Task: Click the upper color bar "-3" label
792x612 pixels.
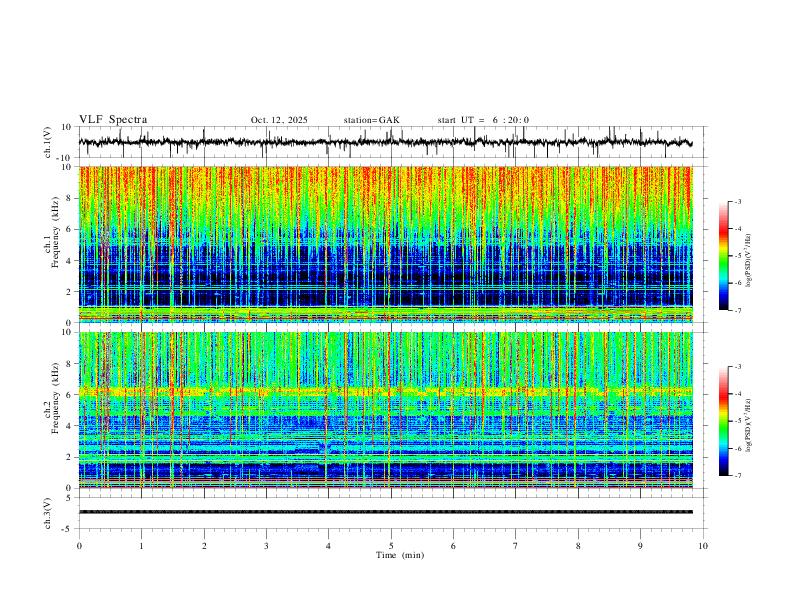Action: pyautogui.click(x=738, y=201)
